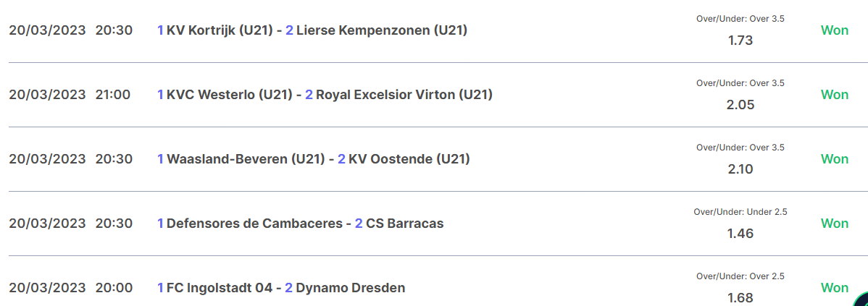Click Won status for Defensores de Cambaceres row
Screen dimensions: 868x306
click(x=834, y=224)
